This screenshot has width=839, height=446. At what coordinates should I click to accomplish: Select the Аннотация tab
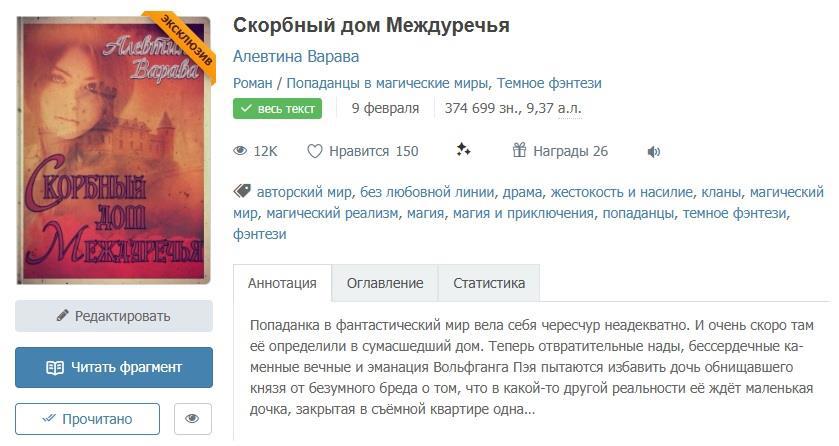(282, 283)
